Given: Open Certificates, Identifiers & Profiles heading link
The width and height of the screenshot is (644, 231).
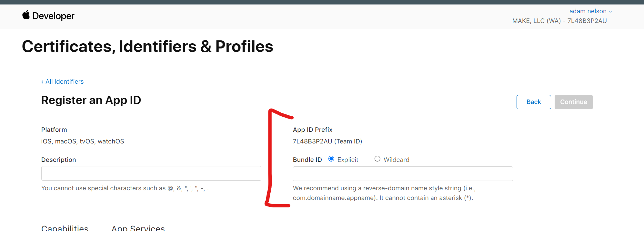Looking at the screenshot, I should click(x=147, y=47).
